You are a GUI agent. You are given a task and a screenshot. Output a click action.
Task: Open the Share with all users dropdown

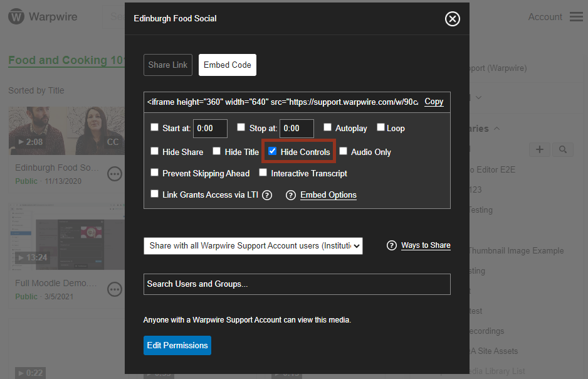(253, 246)
